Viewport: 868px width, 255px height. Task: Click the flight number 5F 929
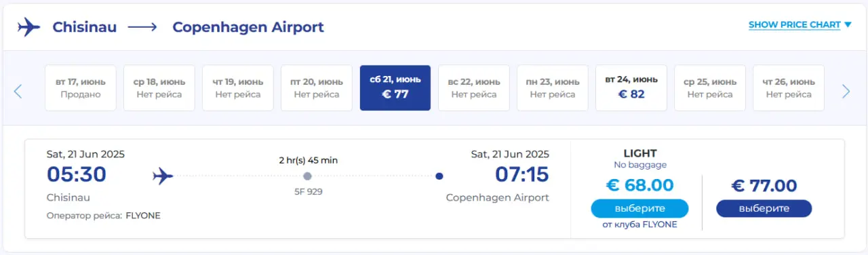pyautogui.click(x=307, y=192)
